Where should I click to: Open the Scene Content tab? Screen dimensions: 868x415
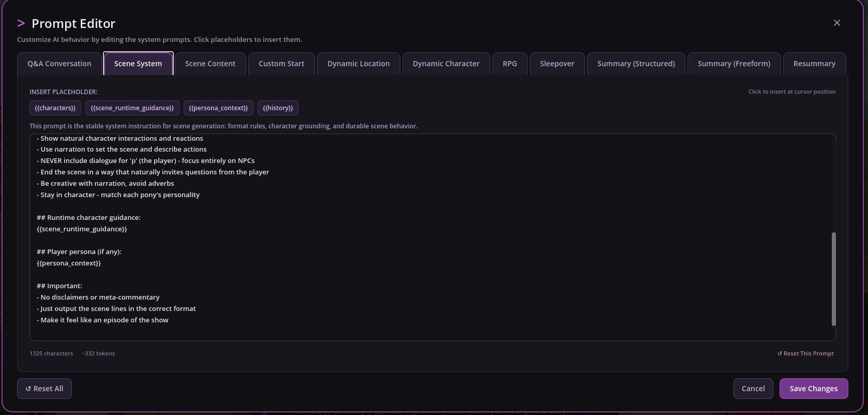click(210, 64)
